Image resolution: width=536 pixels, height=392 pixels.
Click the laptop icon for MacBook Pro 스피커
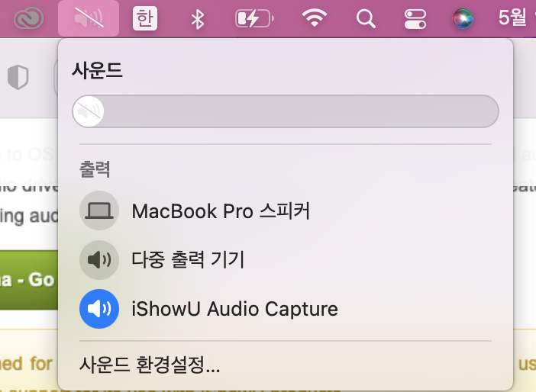(99, 210)
